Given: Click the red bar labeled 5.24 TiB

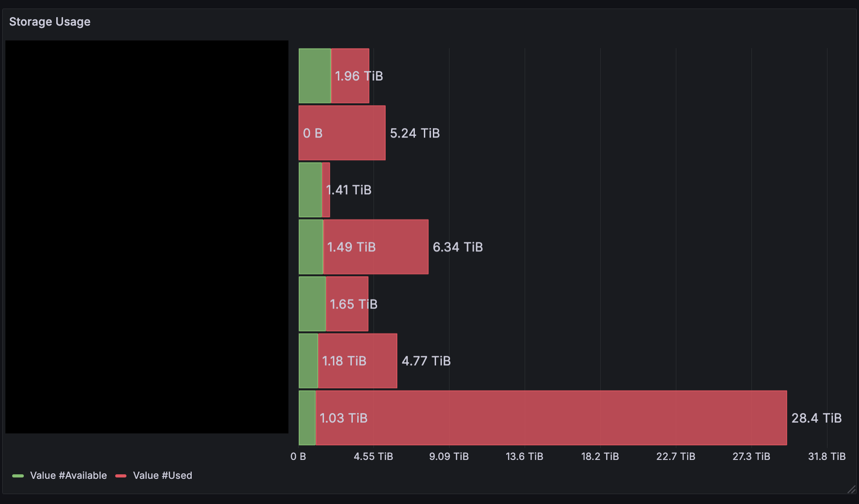Looking at the screenshot, I should pos(342,133).
